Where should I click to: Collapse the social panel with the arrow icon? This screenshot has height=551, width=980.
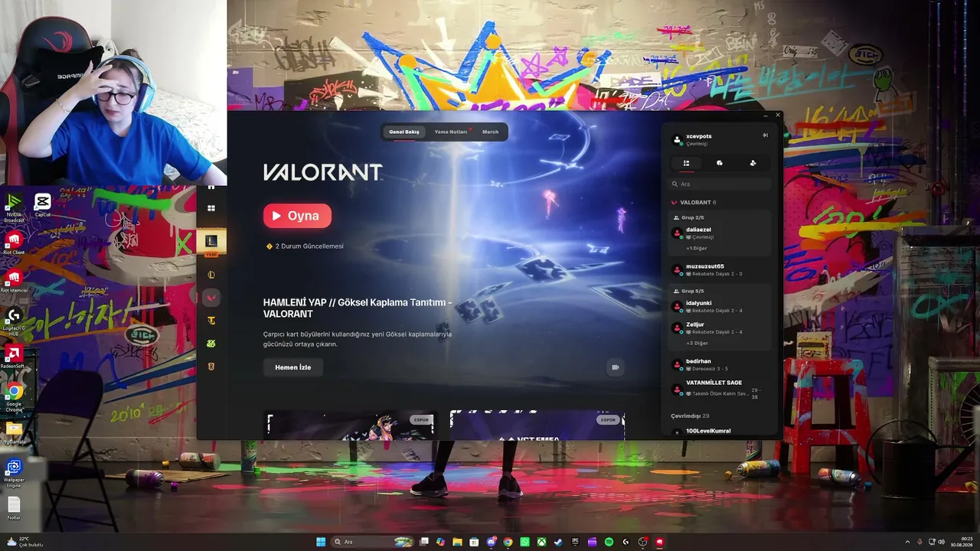point(765,135)
